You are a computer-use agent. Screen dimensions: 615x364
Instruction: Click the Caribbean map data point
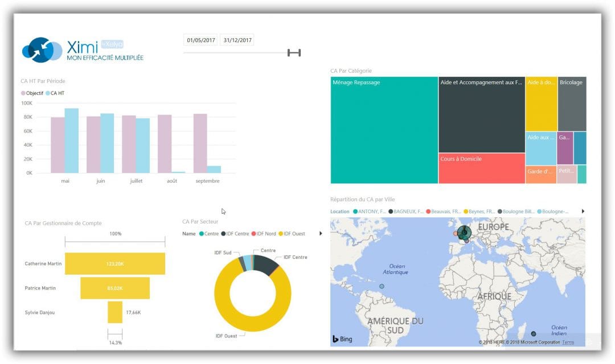pyautogui.click(x=382, y=287)
